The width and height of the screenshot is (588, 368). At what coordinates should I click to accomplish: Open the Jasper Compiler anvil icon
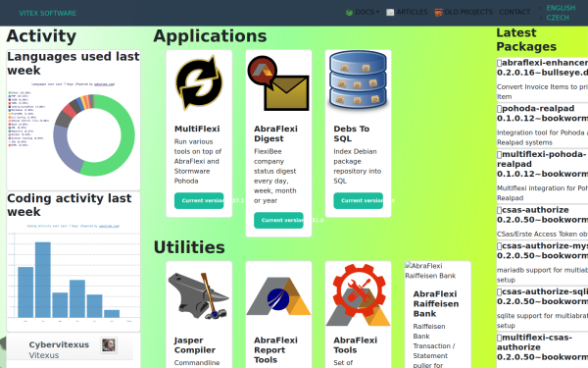click(199, 296)
